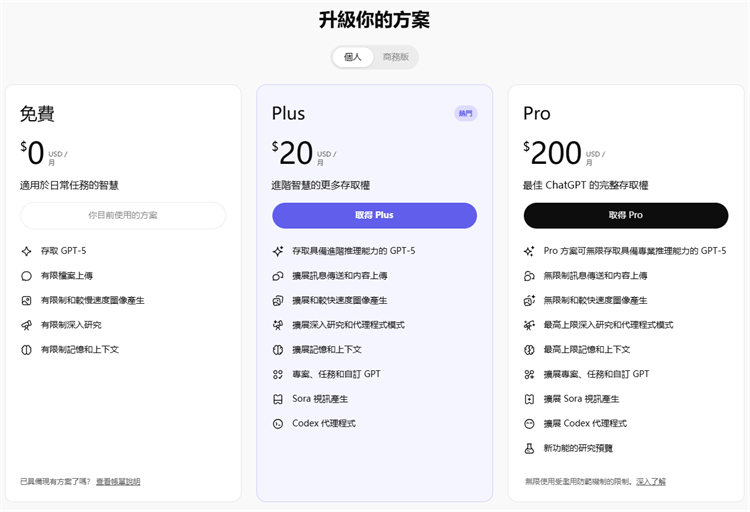
Task: Click the grid icon beside 擴展專案、任務和自訂 GPT
Action: coord(529,374)
